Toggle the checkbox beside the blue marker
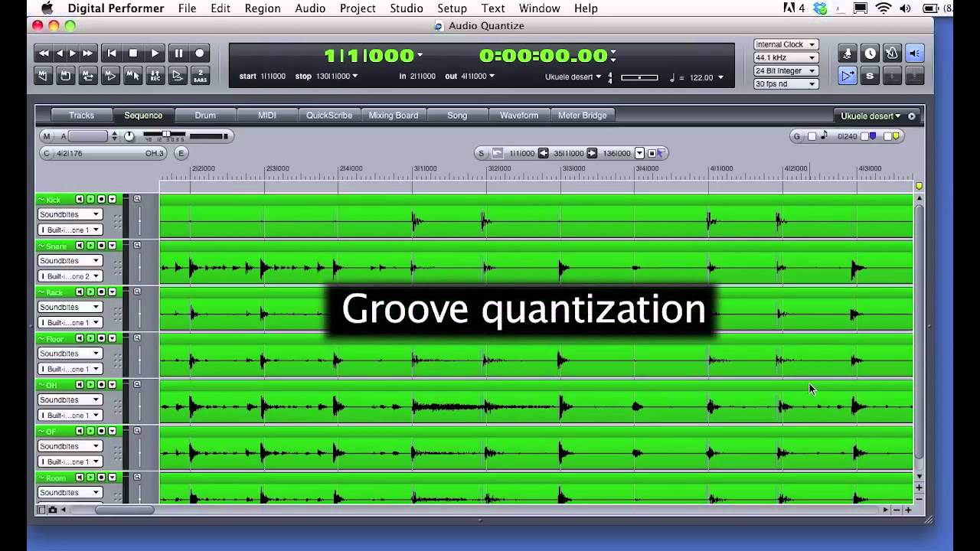980x551 pixels. click(x=865, y=136)
